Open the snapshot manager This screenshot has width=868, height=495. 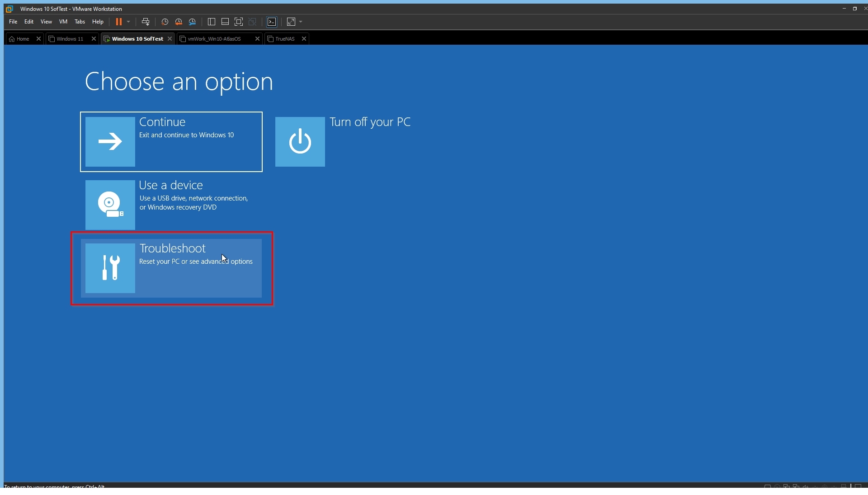193,22
